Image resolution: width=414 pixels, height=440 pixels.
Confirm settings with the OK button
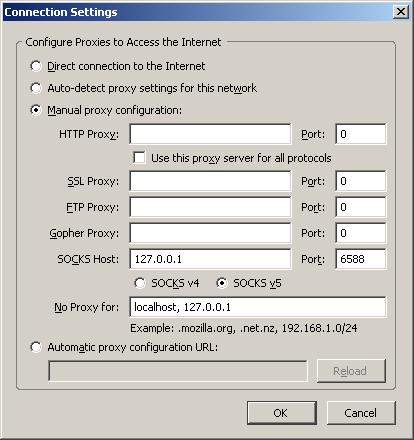[x=282, y=413]
